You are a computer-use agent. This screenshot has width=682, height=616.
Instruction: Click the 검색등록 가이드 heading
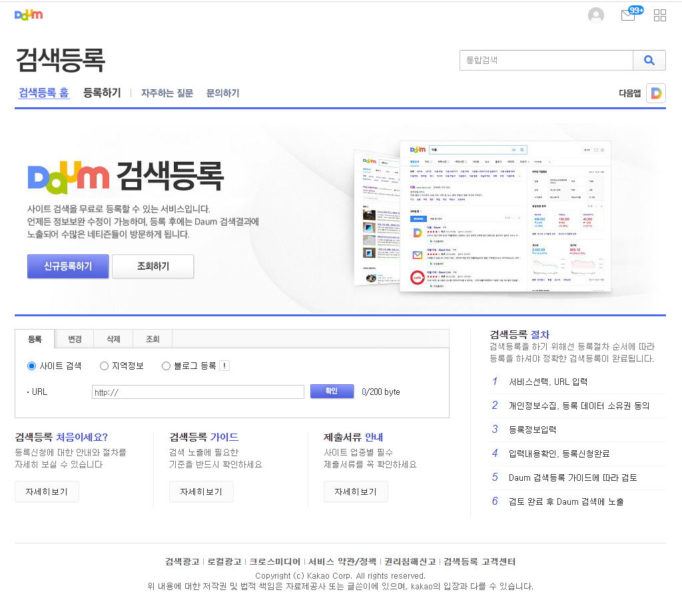click(x=204, y=438)
